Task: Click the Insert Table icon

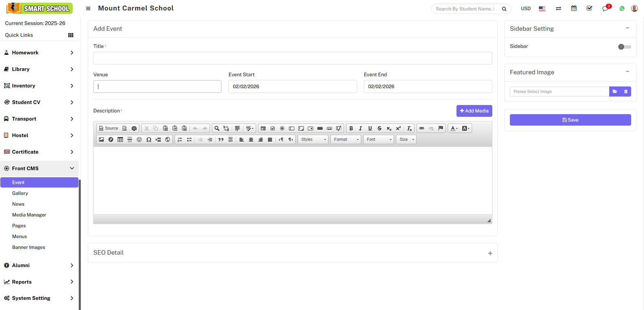Action: (x=120, y=139)
